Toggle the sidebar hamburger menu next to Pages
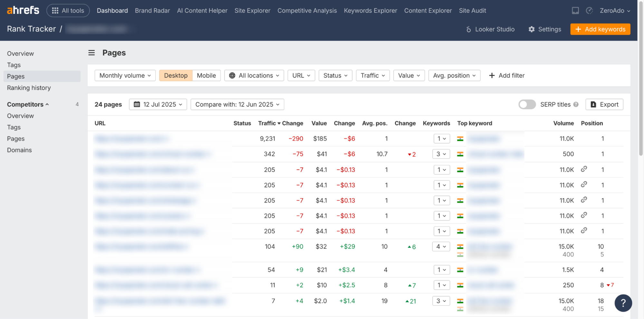 click(91, 53)
